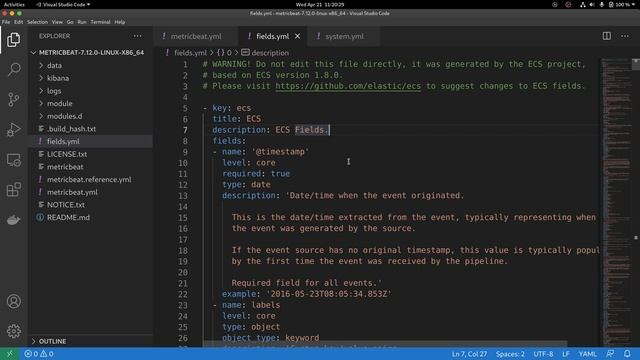The image size is (640, 360).
Task: Open the Edit menu
Action: (x=19, y=22)
